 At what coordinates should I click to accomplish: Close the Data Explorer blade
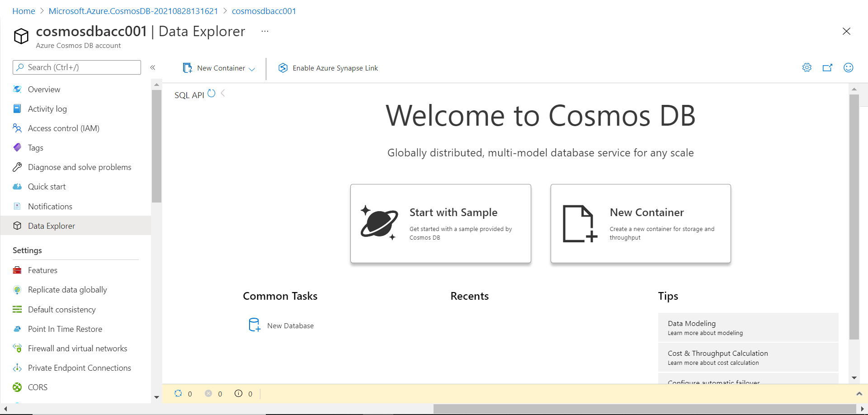(847, 31)
